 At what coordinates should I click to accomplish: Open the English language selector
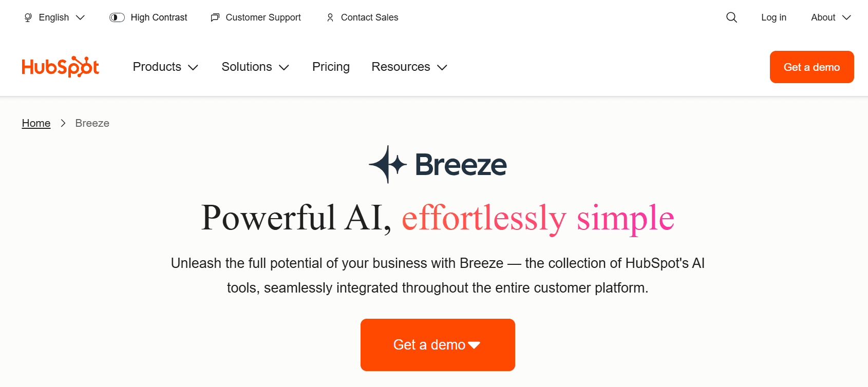54,17
